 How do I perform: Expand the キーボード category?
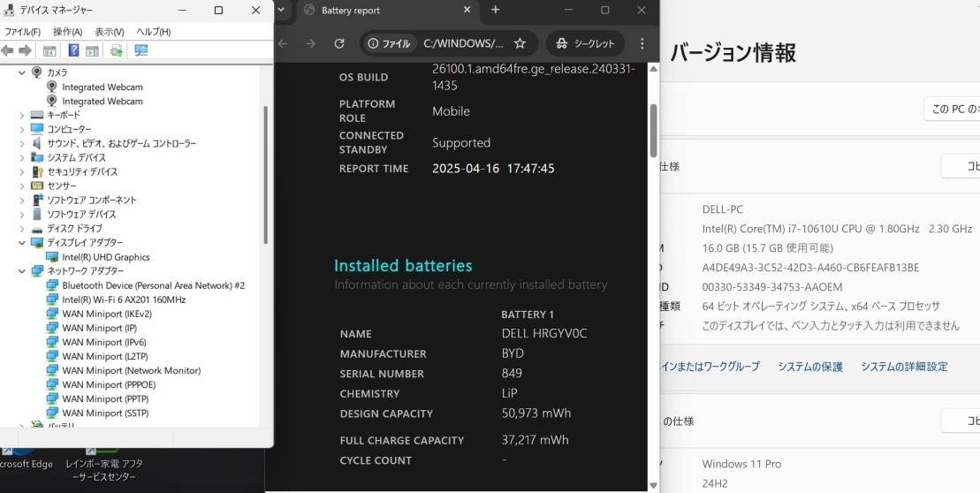tap(22, 115)
